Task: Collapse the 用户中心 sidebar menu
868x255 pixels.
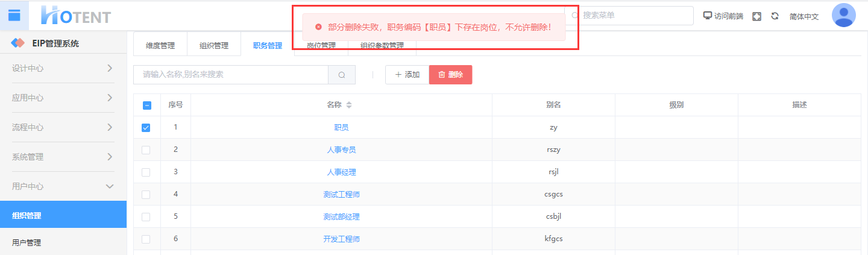Action: click(63, 186)
